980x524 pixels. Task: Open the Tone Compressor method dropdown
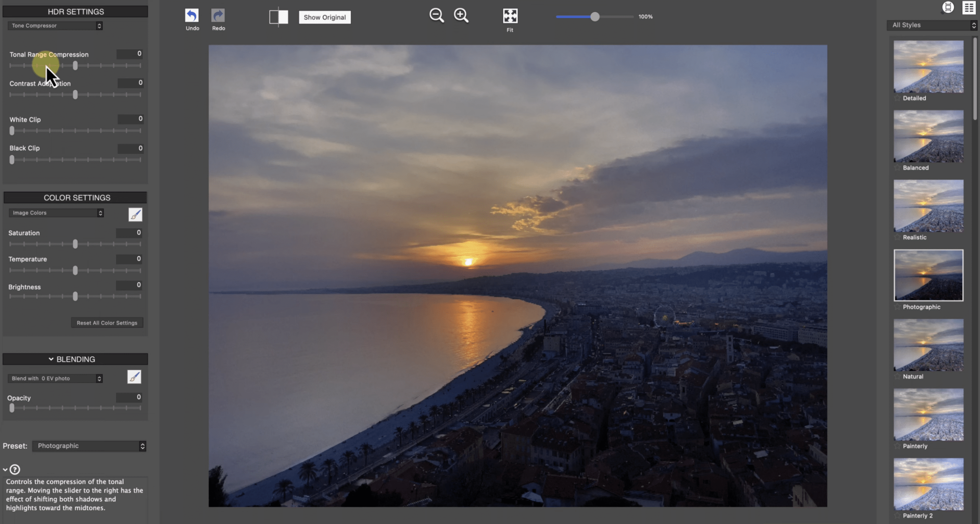[x=55, y=26]
